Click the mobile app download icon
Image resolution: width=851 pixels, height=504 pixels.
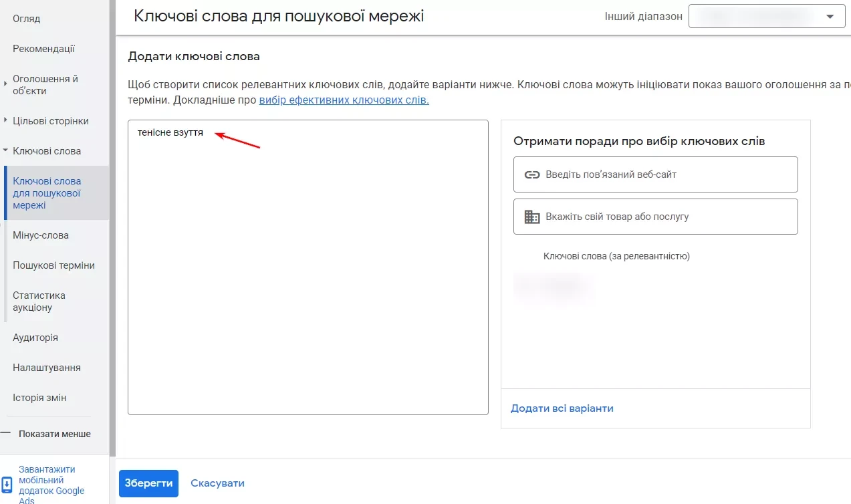pyautogui.click(x=7, y=485)
